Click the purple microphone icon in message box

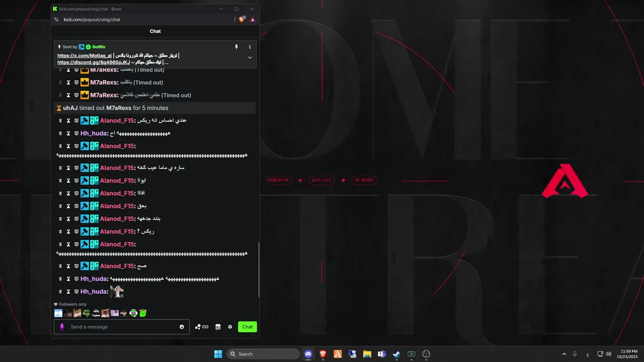[x=62, y=327]
